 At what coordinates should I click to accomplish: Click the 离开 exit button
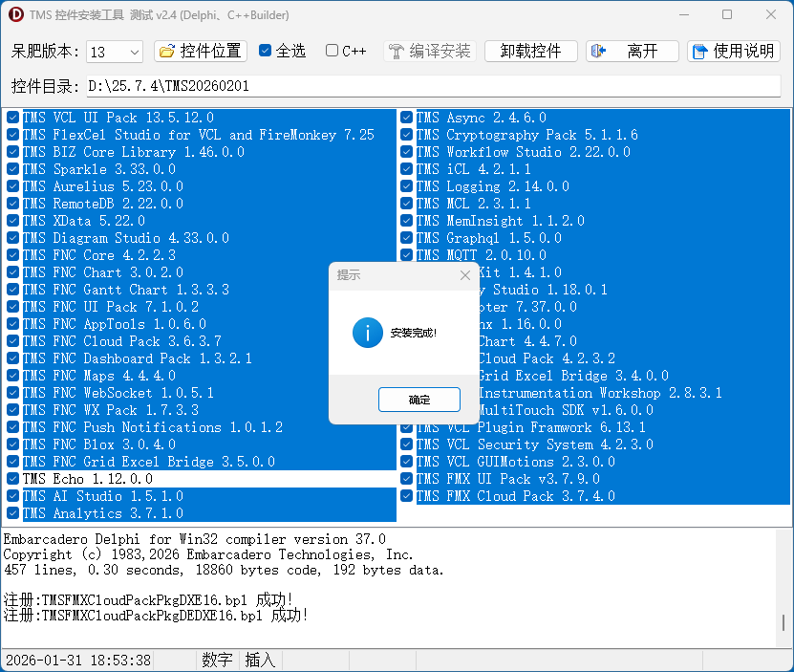[x=632, y=52]
